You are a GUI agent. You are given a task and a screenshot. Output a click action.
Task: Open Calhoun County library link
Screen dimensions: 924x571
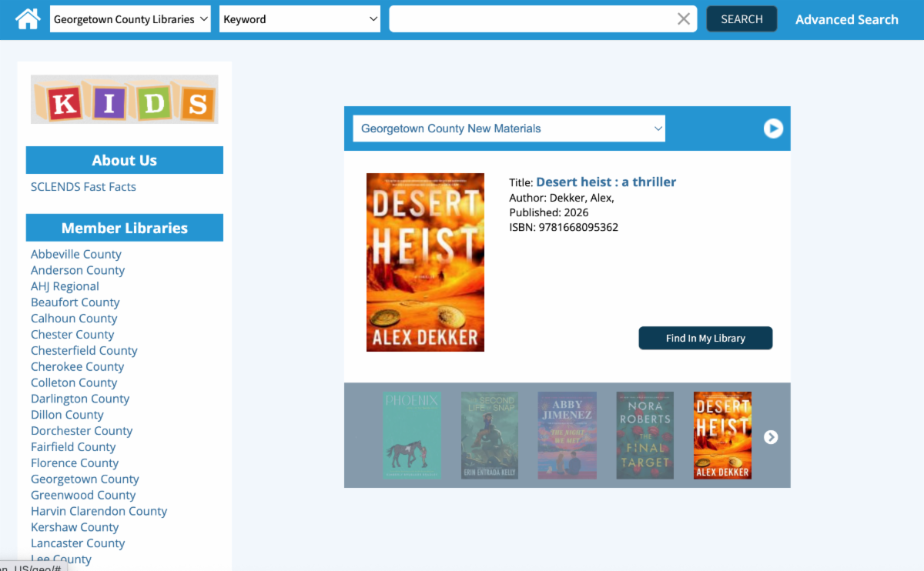[74, 319]
